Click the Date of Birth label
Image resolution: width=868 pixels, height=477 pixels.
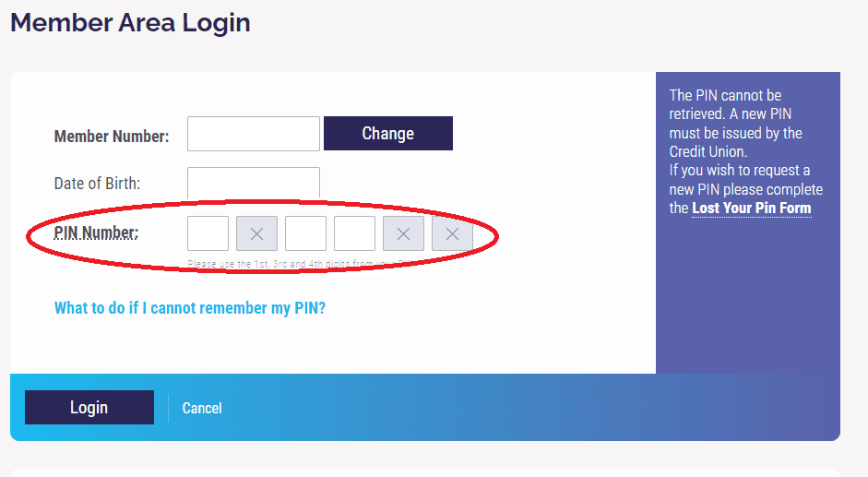click(x=98, y=184)
